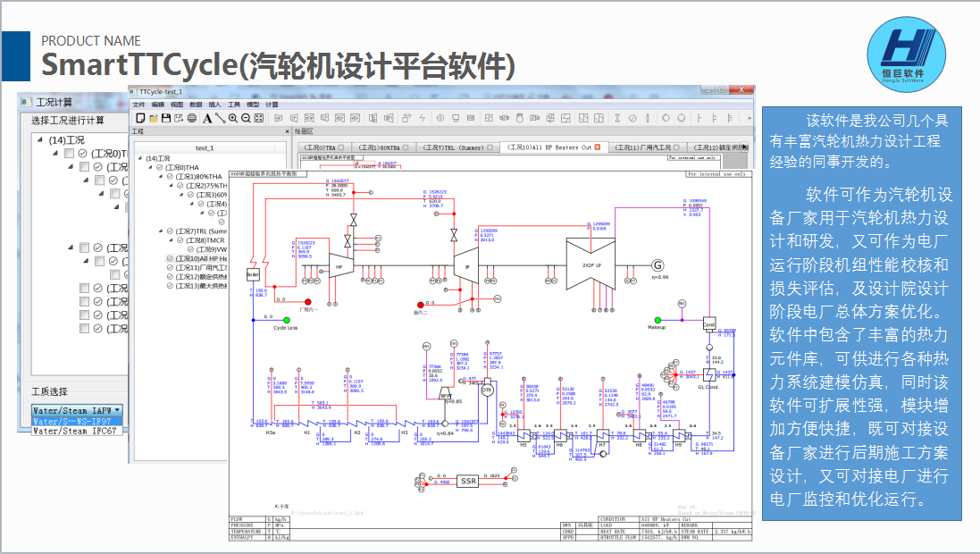Click the test_1 project header
The width and height of the screenshot is (980, 554).
pyautogui.click(x=205, y=148)
